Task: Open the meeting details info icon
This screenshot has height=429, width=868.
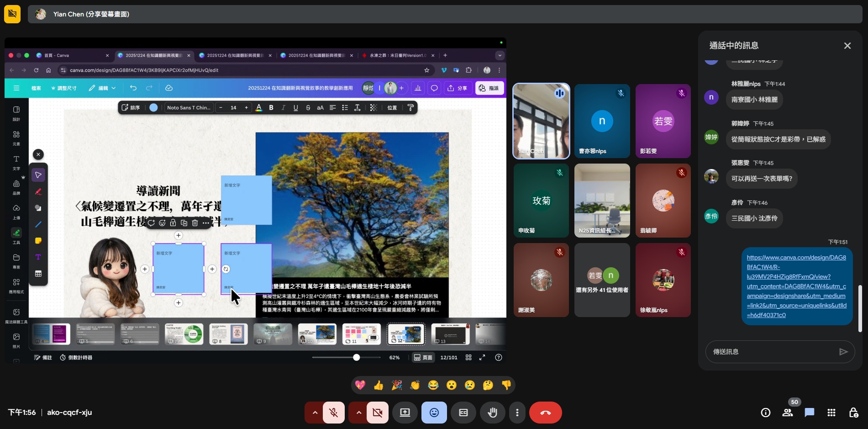Action: (x=766, y=413)
